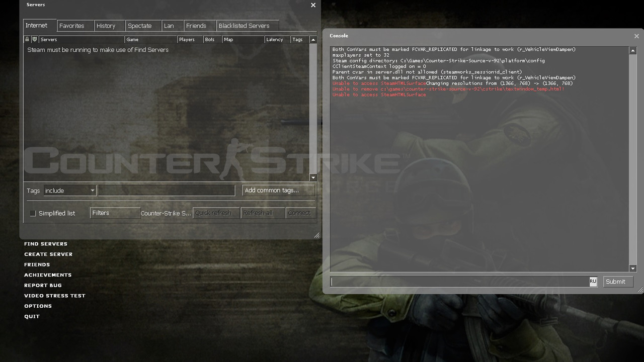
Task: Select Report Bug in main menu
Action: (x=43, y=286)
